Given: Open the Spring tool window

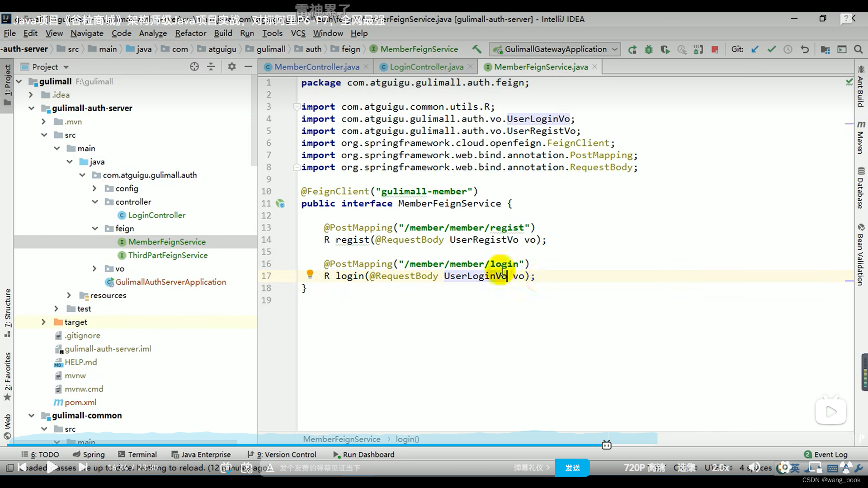Looking at the screenshot, I should coord(89,455).
